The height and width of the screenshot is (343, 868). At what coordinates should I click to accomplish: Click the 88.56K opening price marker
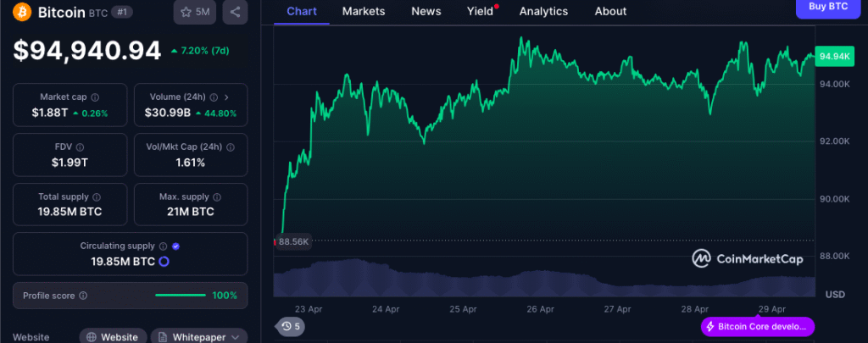[294, 241]
